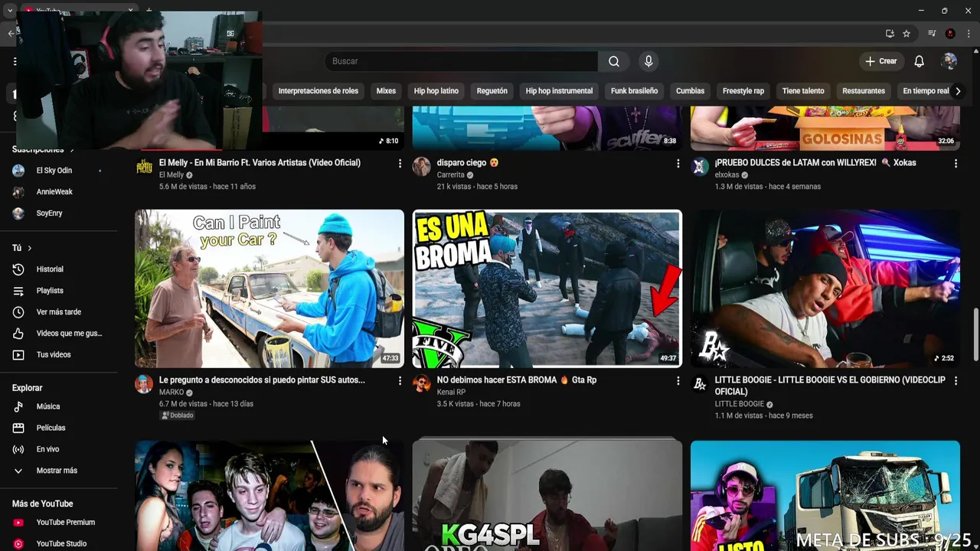
Task: Expand the Tú section
Action: click(x=22, y=248)
